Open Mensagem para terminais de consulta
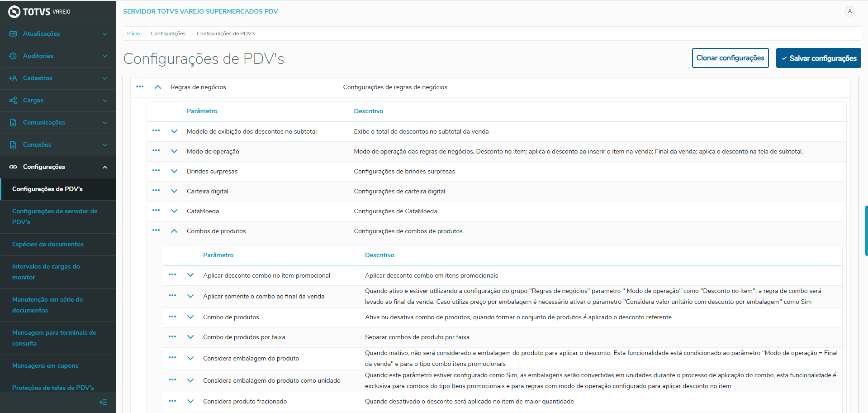This screenshot has height=413, width=868. [58, 338]
